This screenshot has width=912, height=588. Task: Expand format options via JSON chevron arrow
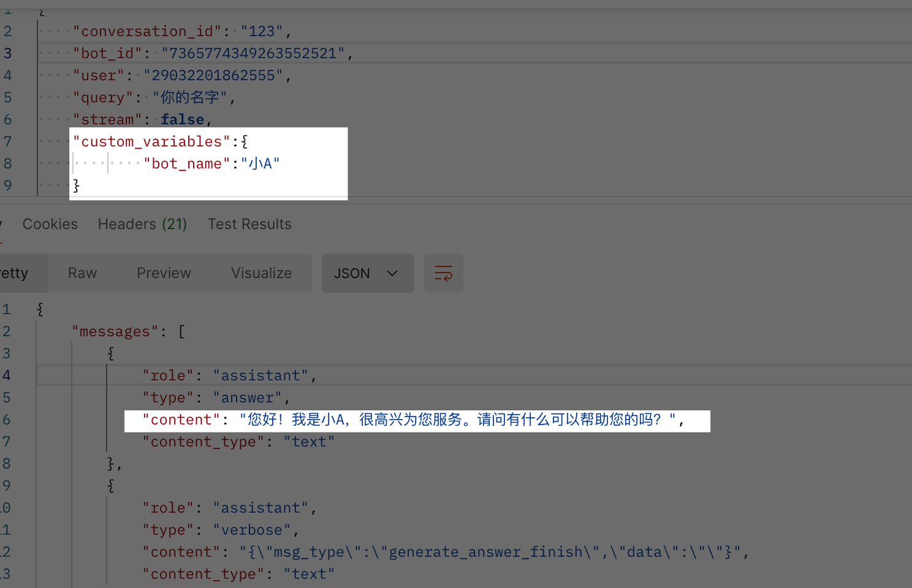coord(392,273)
